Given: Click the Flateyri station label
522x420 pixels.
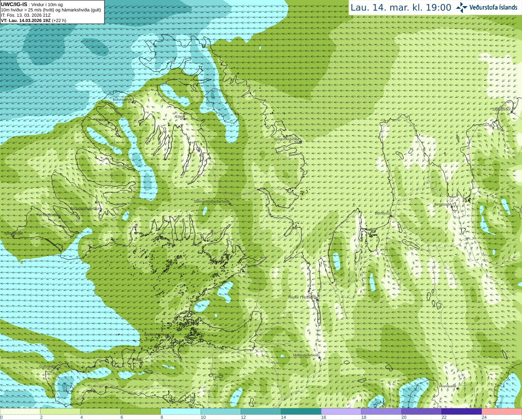Looking at the screenshot, I should [x=102, y=120].
